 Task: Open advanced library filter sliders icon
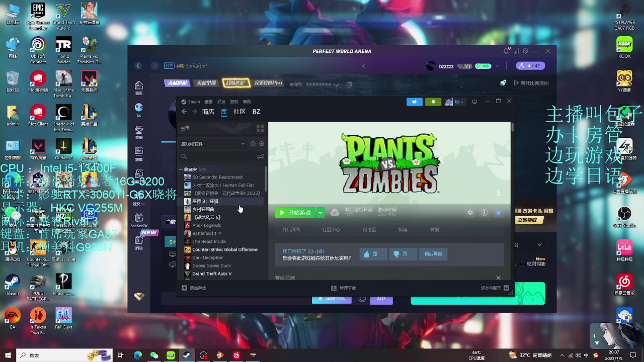point(260,156)
